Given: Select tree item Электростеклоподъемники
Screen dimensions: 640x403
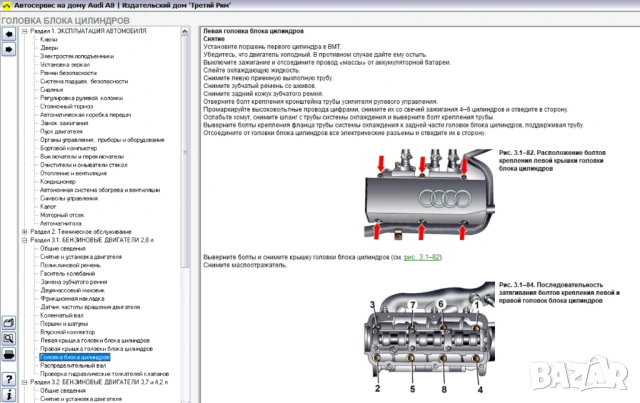Looking at the screenshot, I should coord(77,56).
